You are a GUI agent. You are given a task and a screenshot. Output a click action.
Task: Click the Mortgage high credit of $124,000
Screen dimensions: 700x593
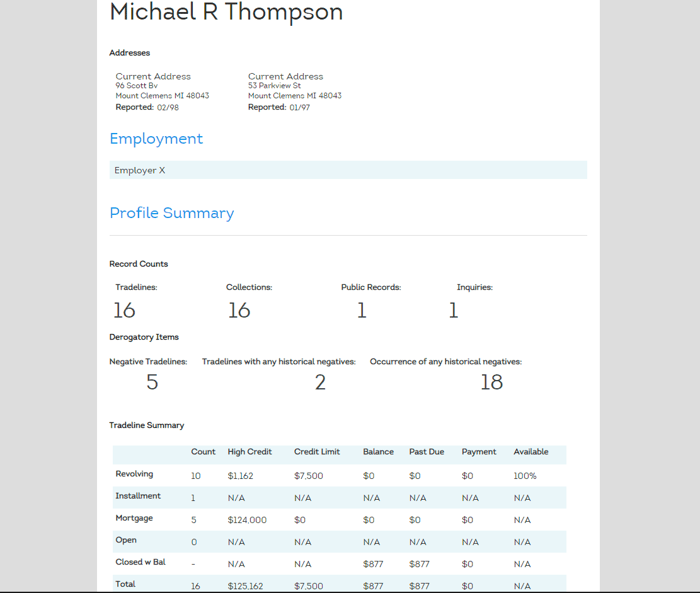coord(246,520)
